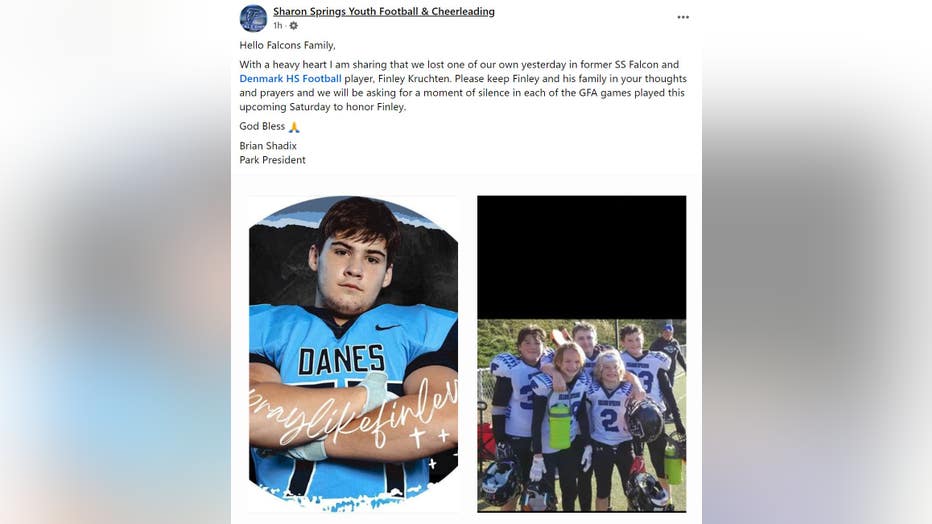Click the Park President title text
This screenshot has width=932, height=524.
click(272, 160)
